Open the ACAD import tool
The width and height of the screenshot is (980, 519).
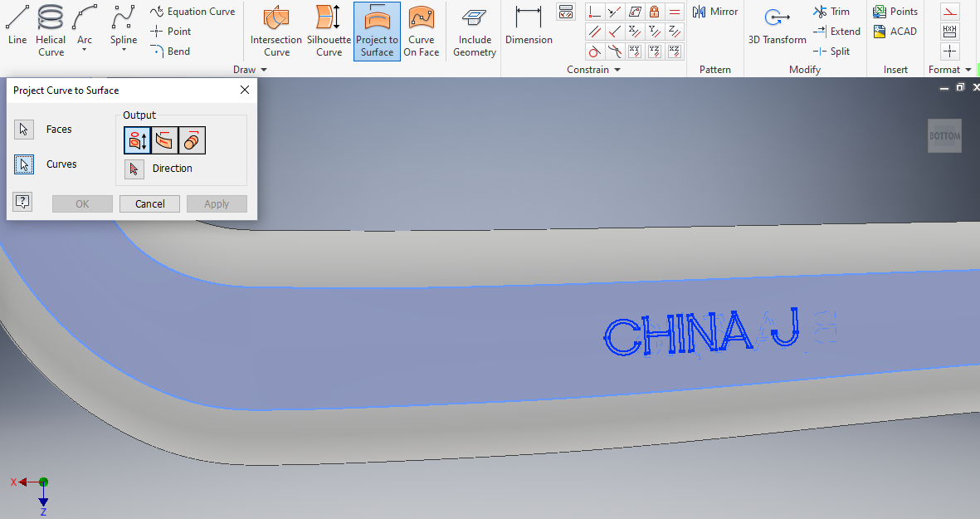click(x=895, y=31)
